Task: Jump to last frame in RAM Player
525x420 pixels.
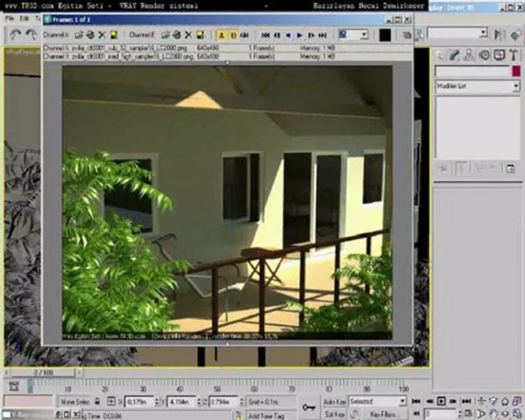Action: pyautogui.click(x=323, y=35)
